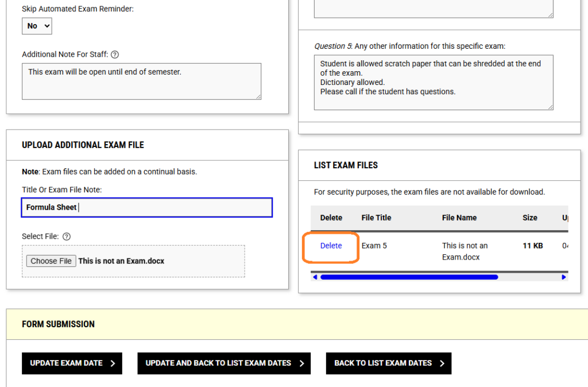Click the 'Form Submission' heading
The height and width of the screenshot is (387, 588).
[x=58, y=324]
